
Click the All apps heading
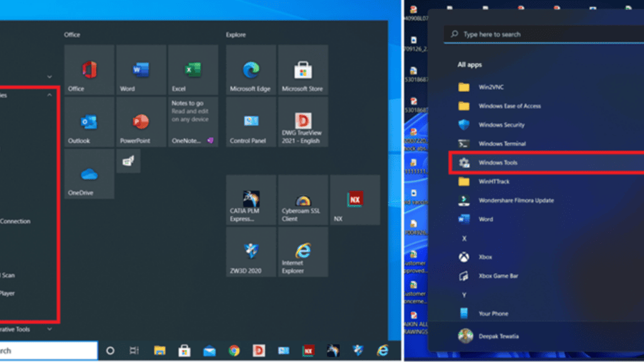click(469, 65)
